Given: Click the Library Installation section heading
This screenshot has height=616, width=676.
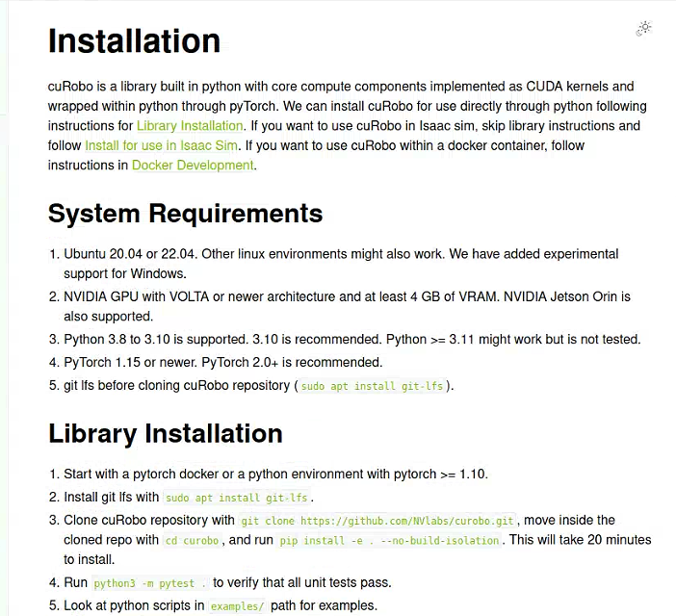Looking at the screenshot, I should pyautogui.click(x=166, y=433).
